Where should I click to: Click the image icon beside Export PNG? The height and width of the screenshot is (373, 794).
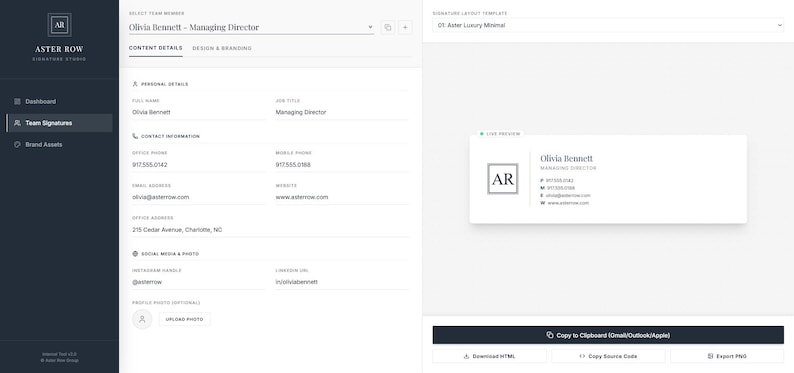tap(710, 356)
